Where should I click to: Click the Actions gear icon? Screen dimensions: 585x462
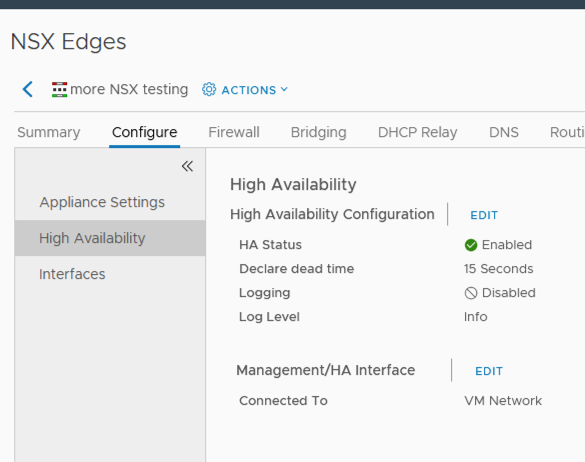click(x=209, y=90)
